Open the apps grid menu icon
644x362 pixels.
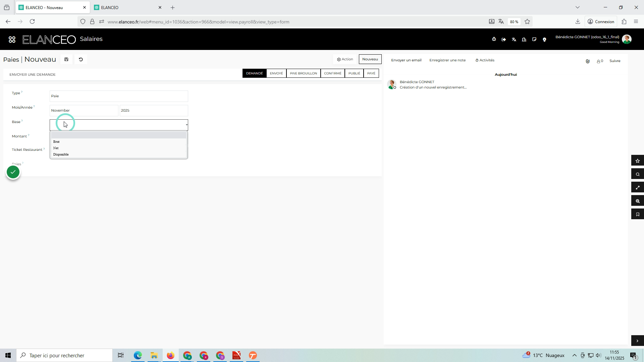[12, 40]
